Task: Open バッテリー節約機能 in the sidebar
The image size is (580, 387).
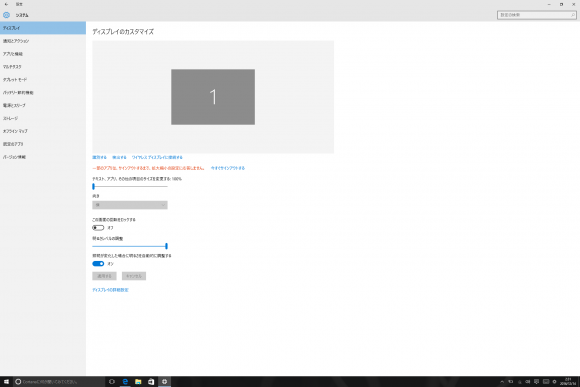Action: click(x=43, y=92)
